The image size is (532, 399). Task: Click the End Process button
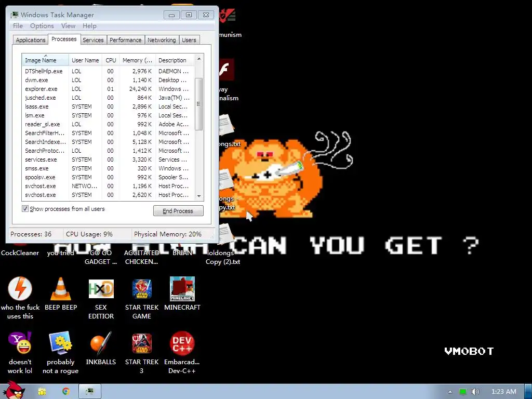coord(178,211)
